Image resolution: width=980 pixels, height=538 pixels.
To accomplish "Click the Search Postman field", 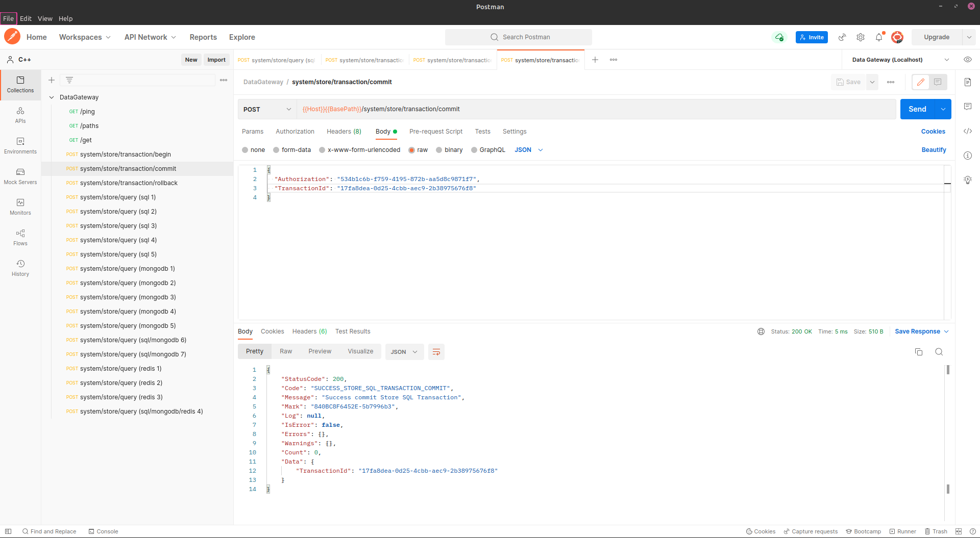I will click(519, 37).
